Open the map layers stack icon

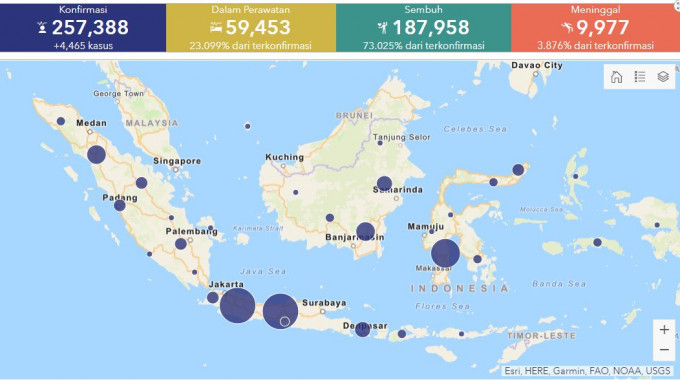coord(663,77)
